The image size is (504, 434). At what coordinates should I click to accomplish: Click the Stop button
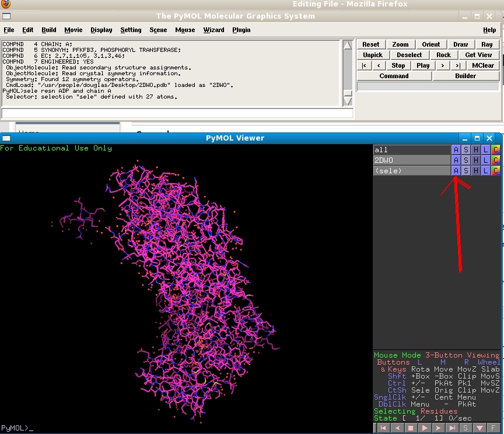point(398,65)
